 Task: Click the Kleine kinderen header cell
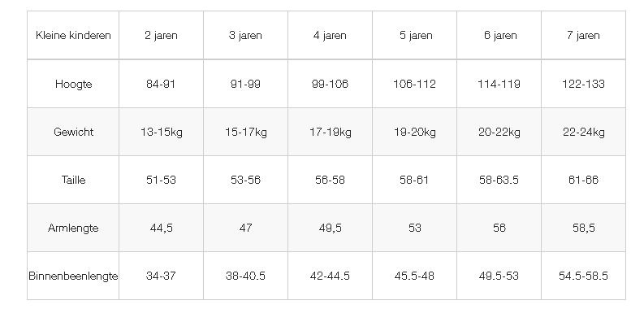click(73, 36)
